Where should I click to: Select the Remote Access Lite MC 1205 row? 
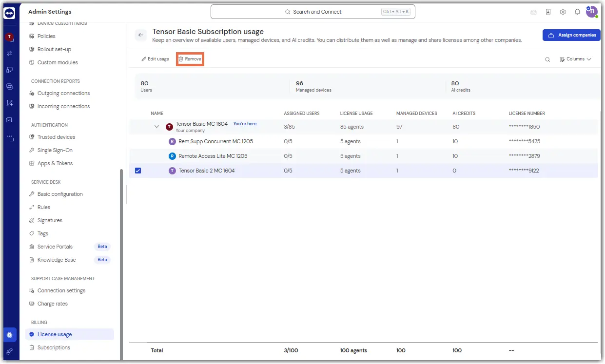coord(363,156)
